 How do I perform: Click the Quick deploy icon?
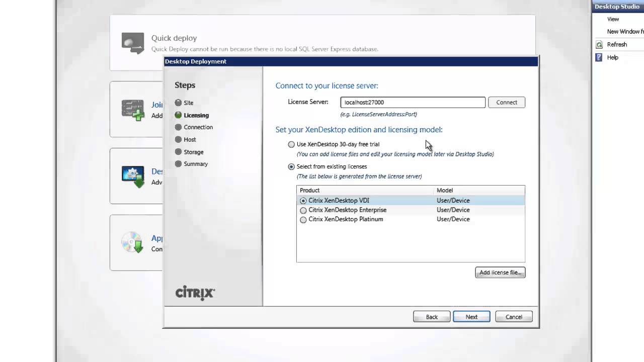tap(133, 43)
